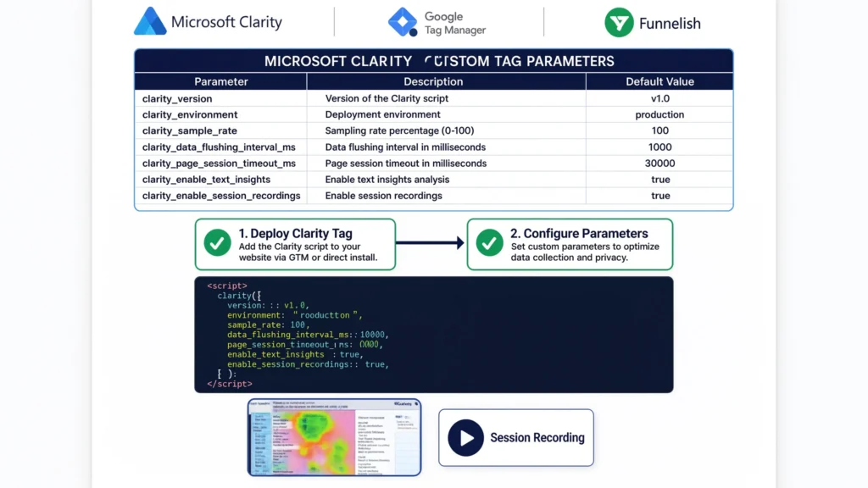
Task: Play the Session Recording button icon
Action: 465,438
